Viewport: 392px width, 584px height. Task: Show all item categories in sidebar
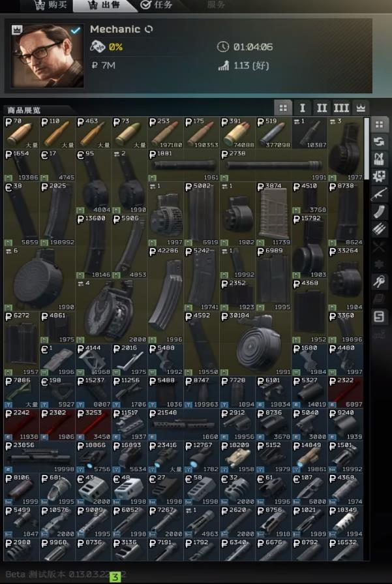(379, 125)
